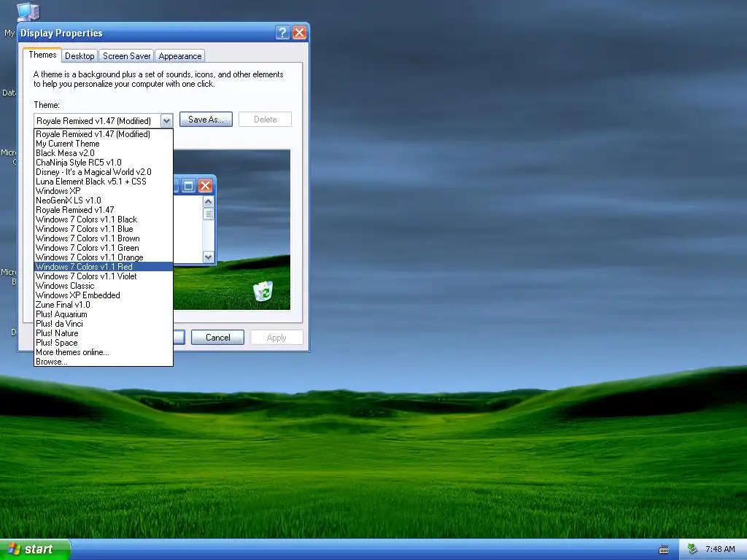Choose Windows XP Embedded theme

pos(104,295)
